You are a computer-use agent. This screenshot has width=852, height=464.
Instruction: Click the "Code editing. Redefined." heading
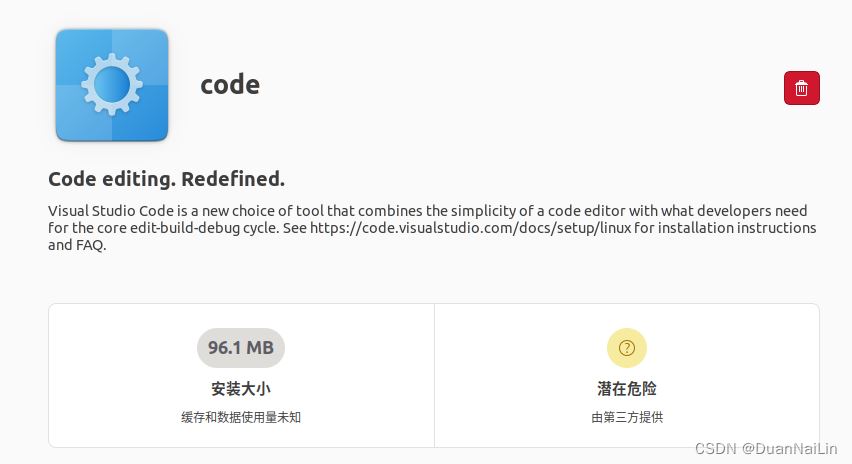coord(166,179)
